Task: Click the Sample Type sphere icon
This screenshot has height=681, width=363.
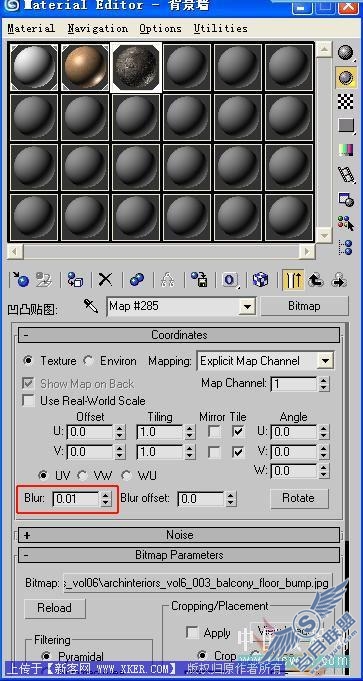Action: coord(346,53)
